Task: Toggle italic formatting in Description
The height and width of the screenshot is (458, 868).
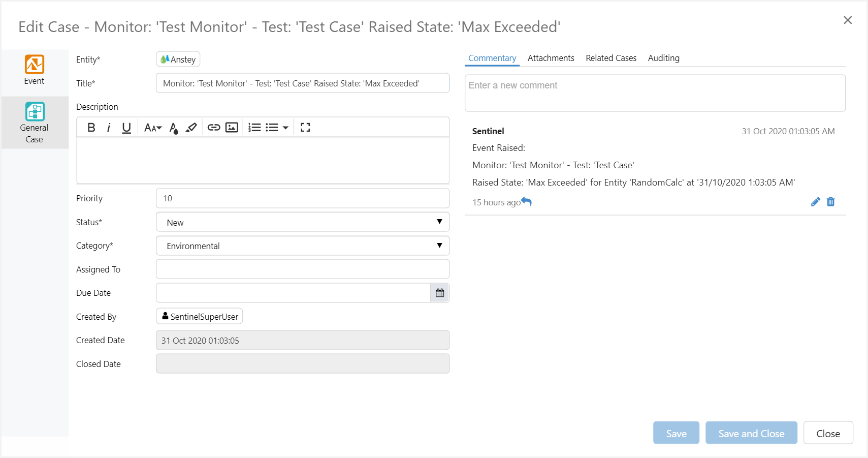Action: (x=109, y=128)
